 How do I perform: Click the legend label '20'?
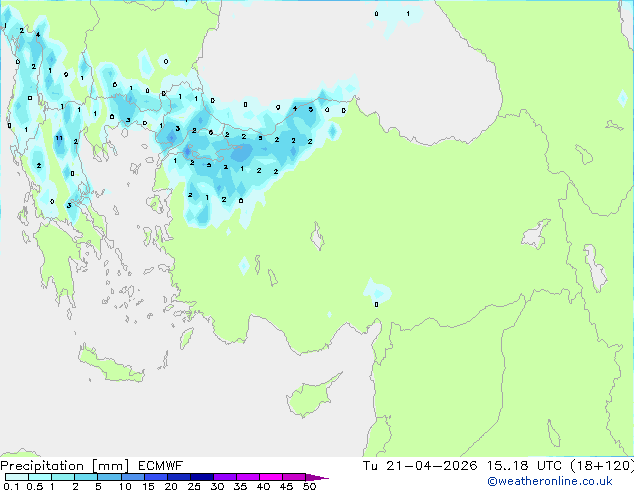click(x=171, y=486)
